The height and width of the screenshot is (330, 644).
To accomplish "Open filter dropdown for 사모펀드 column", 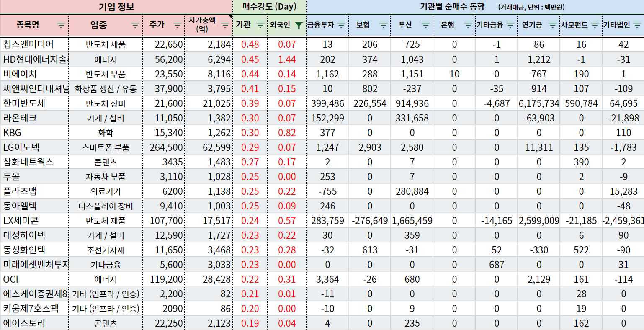I will tap(595, 25).
